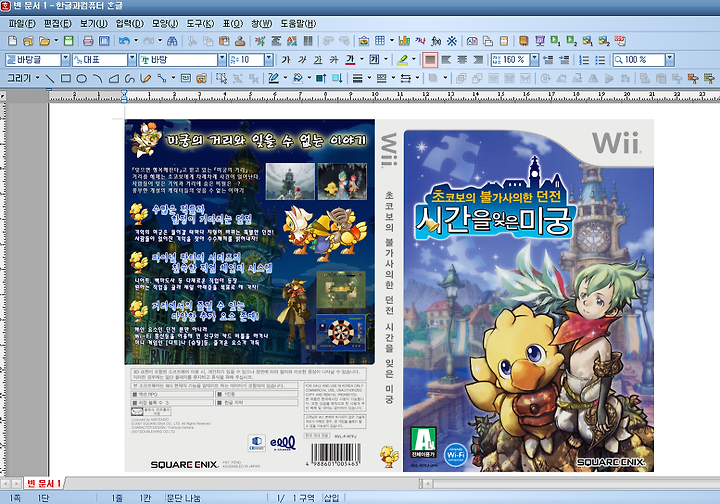Select the Ellipse drawing tool
The height and width of the screenshot is (504, 720).
click(x=82, y=78)
